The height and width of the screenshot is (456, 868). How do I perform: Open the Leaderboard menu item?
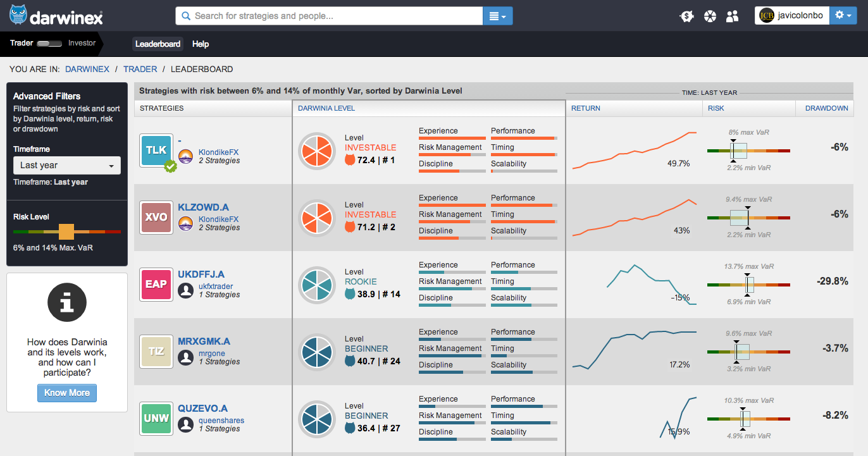pyautogui.click(x=158, y=44)
